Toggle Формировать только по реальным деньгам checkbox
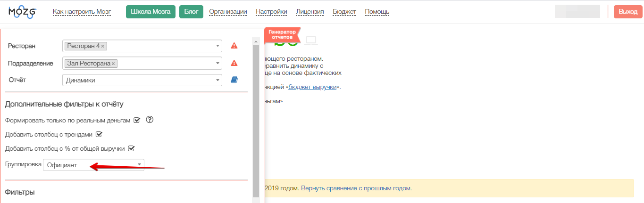Screen dimensions: 644x203 (x=137, y=120)
